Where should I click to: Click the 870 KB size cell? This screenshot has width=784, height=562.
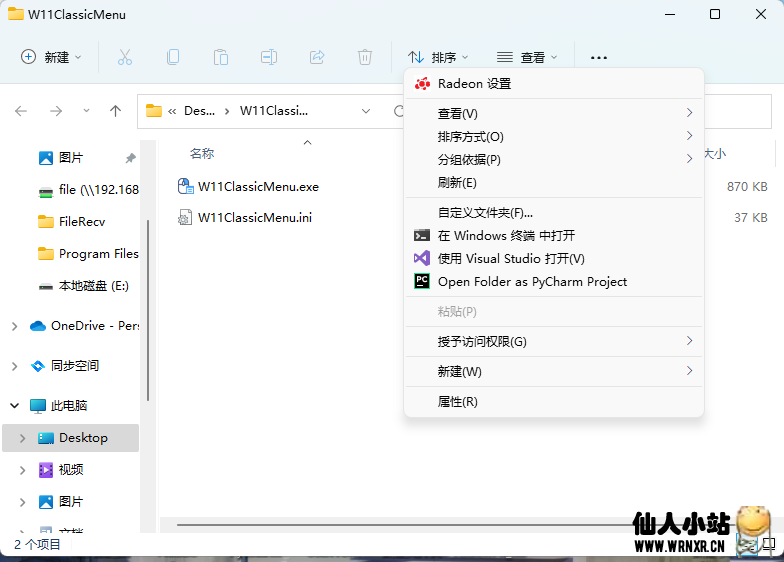click(x=747, y=186)
